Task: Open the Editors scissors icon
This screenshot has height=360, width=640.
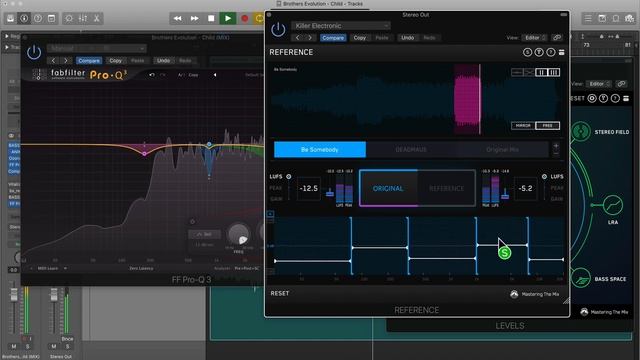Action: (x=97, y=18)
